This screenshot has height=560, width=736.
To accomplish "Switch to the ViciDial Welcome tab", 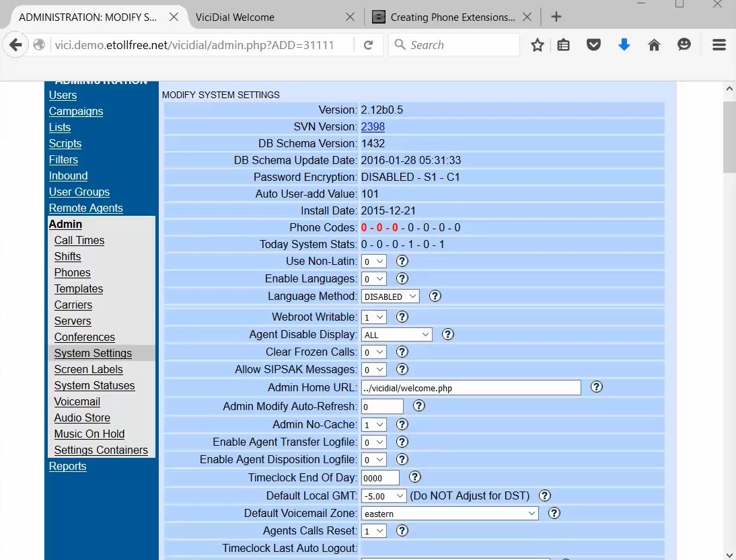I will [274, 17].
